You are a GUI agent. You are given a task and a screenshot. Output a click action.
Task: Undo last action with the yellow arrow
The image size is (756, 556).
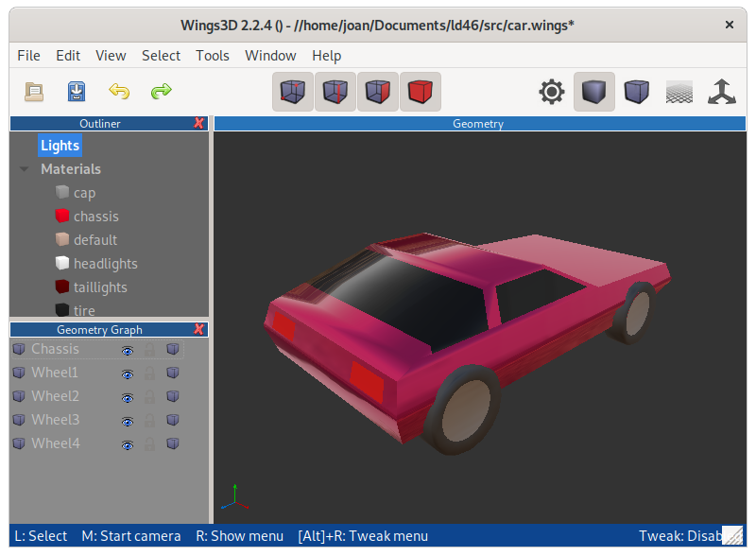point(119,91)
